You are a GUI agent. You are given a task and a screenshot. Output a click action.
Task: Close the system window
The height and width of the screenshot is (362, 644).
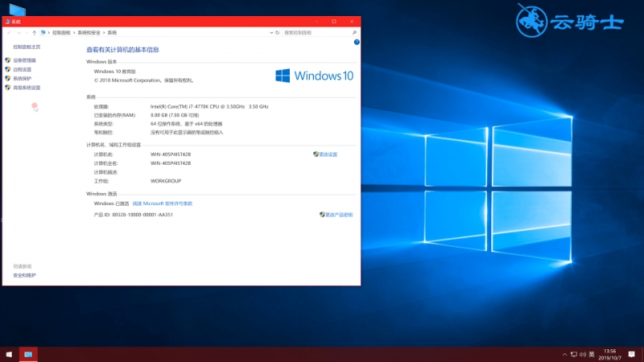[x=352, y=22]
